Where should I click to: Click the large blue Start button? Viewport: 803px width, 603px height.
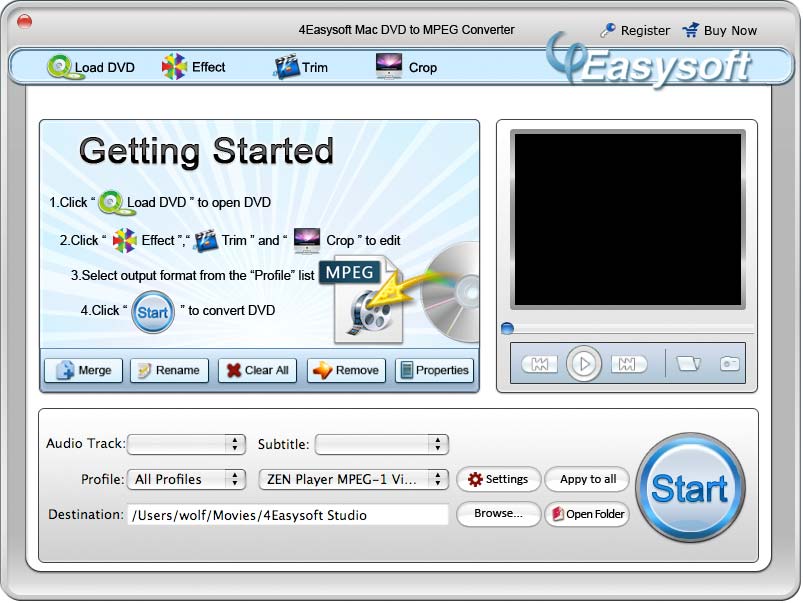(x=690, y=488)
